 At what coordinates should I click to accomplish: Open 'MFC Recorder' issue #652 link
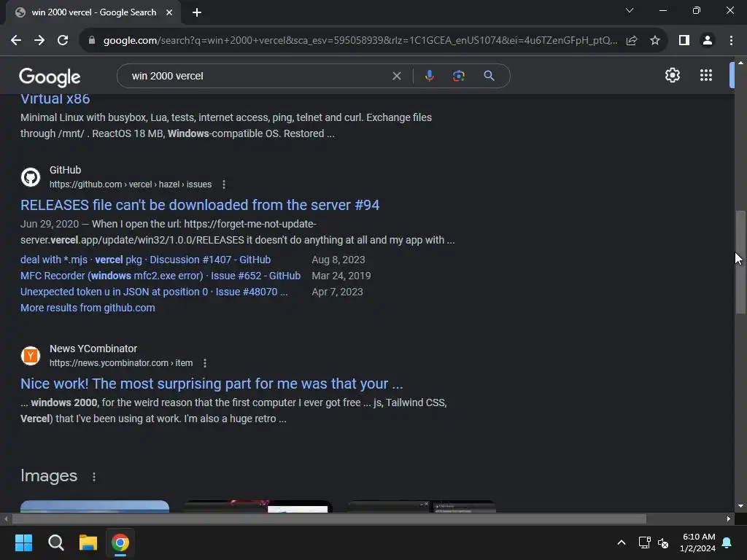160,276
